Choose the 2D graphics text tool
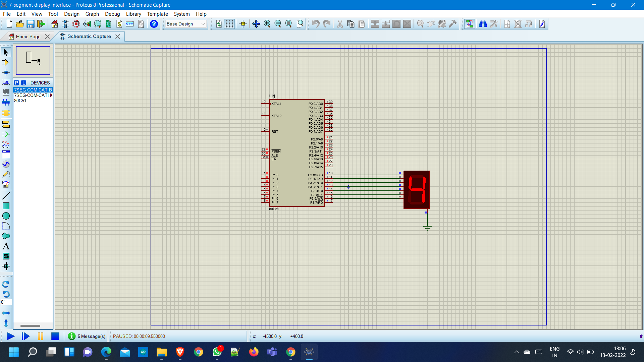Image resolution: width=644 pixels, height=362 pixels. click(6, 246)
